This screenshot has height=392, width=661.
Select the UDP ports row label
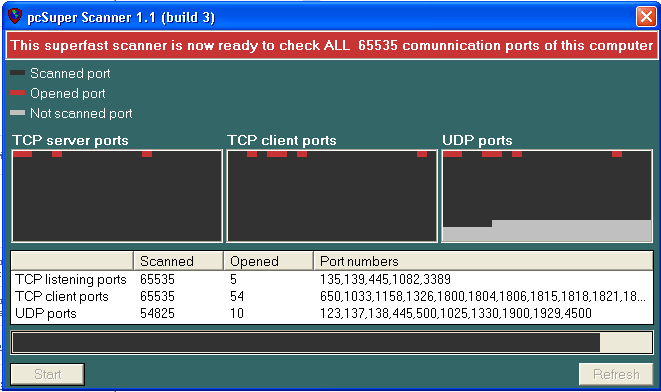pyautogui.click(x=46, y=314)
